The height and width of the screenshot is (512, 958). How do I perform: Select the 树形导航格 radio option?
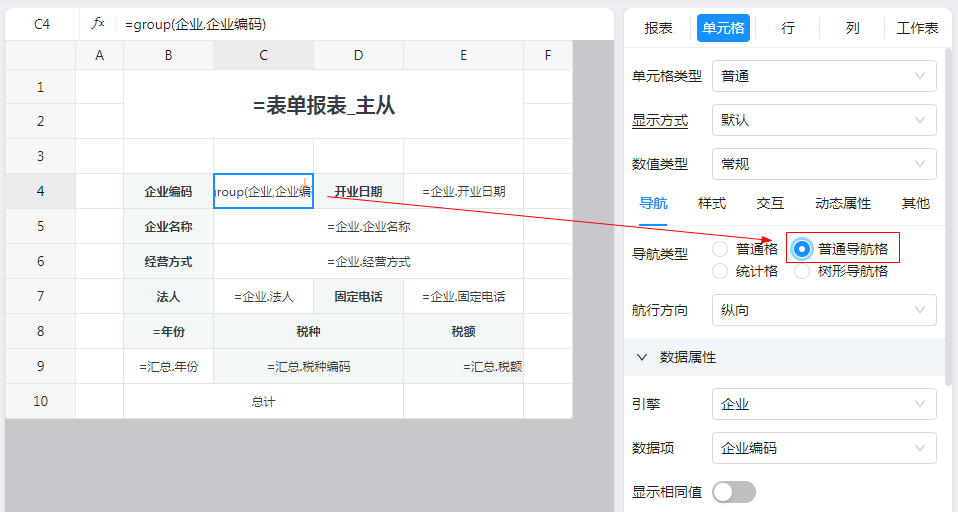tap(802, 271)
